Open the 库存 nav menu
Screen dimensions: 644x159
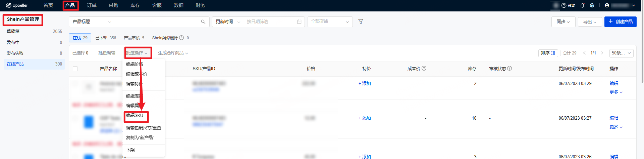(135, 5)
